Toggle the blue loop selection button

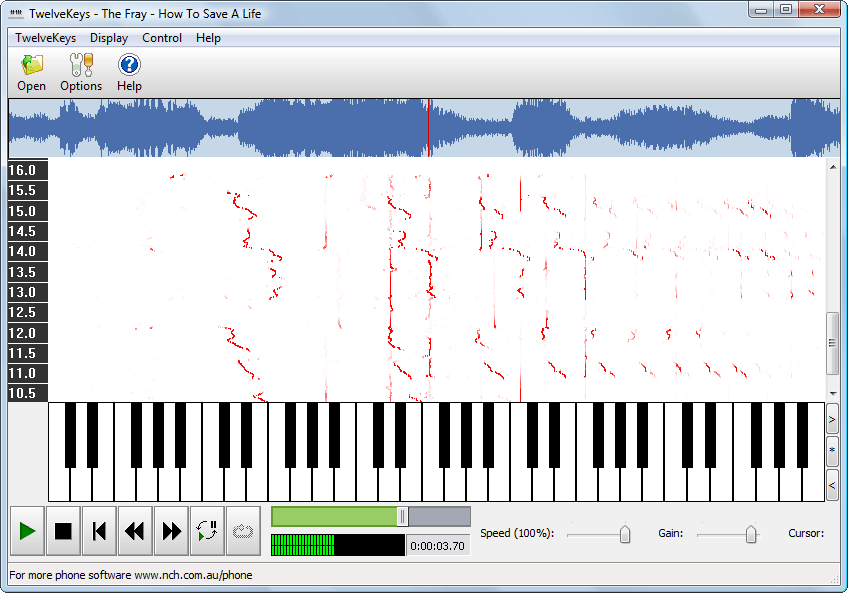click(x=243, y=531)
